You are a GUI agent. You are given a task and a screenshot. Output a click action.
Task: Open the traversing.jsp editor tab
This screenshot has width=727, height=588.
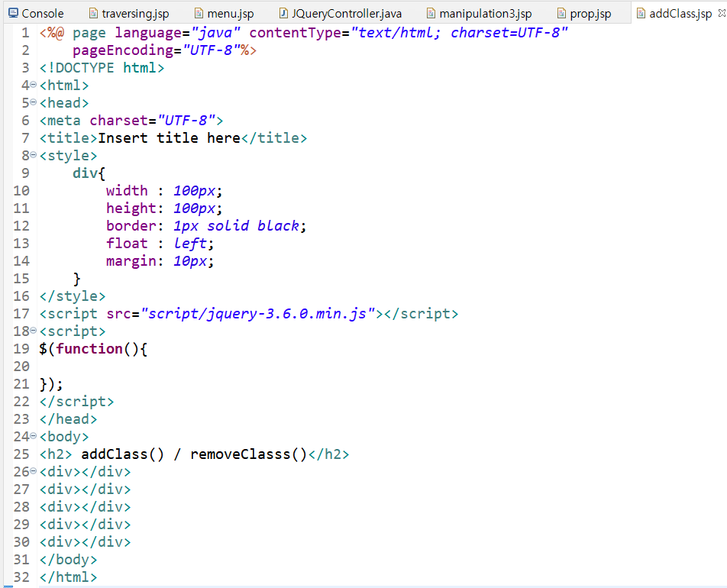coord(128,14)
